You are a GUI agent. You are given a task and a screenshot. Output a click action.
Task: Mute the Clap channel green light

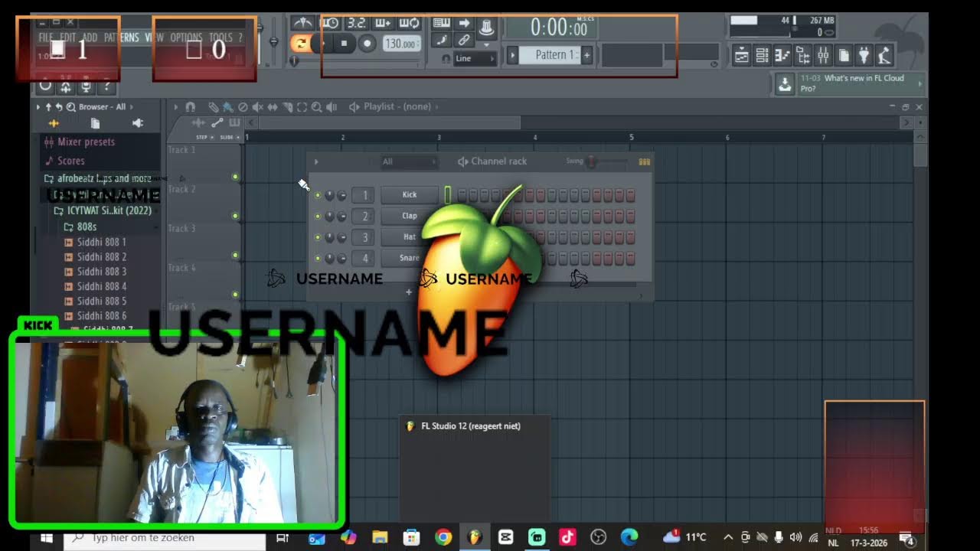coord(318,217)
